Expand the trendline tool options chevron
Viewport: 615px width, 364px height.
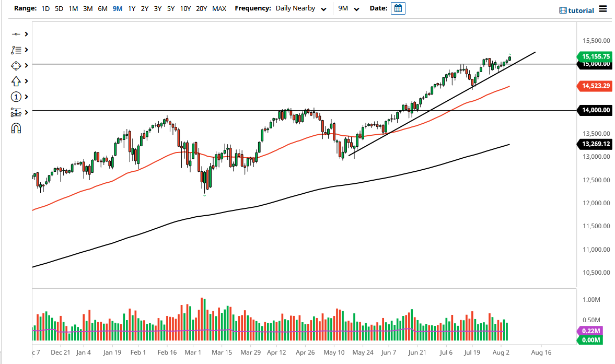(x=27, y=34)
